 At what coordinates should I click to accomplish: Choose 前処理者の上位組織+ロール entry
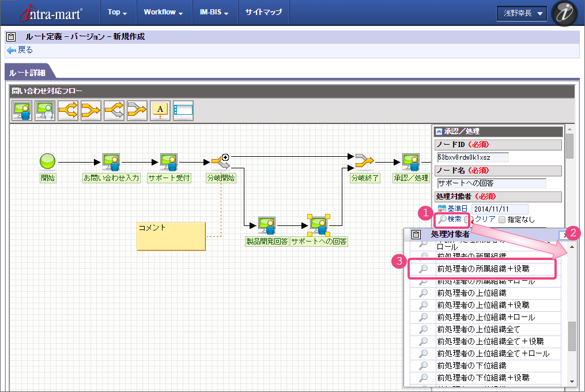(x=485, y=317)
